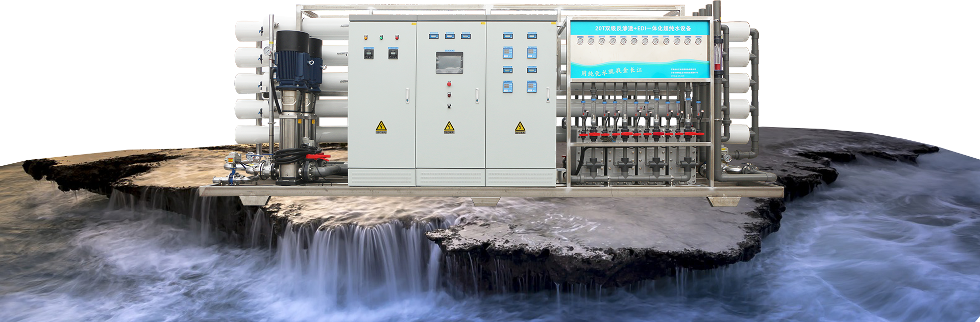Click the green indicator light on left cabinet

click(x=381, y=37)
